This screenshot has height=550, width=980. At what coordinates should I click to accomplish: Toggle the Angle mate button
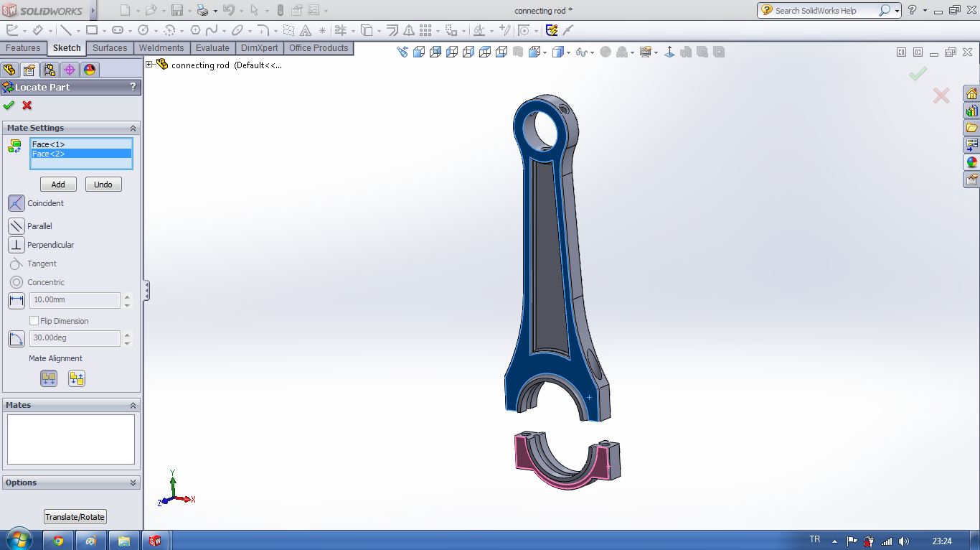tap(16, 338)
